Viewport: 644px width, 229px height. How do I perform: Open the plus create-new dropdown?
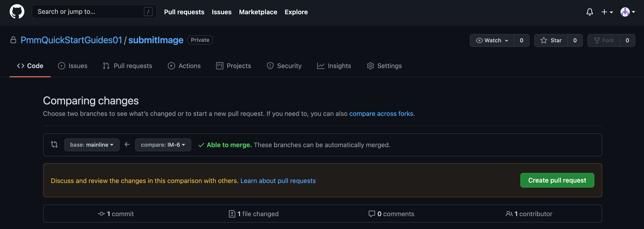click(607, 12)
